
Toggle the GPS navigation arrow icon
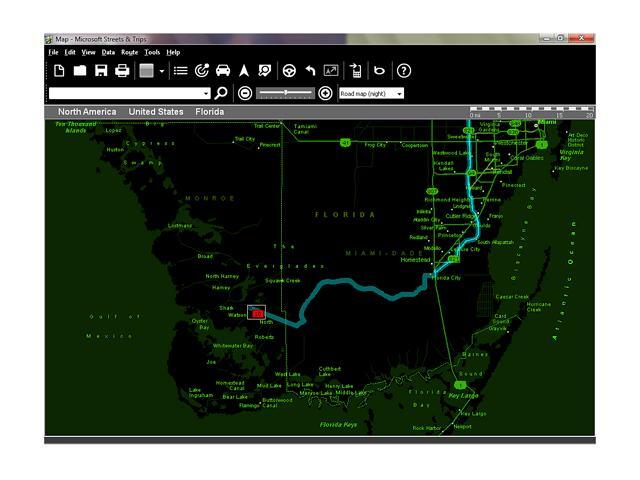coord(243,71)
